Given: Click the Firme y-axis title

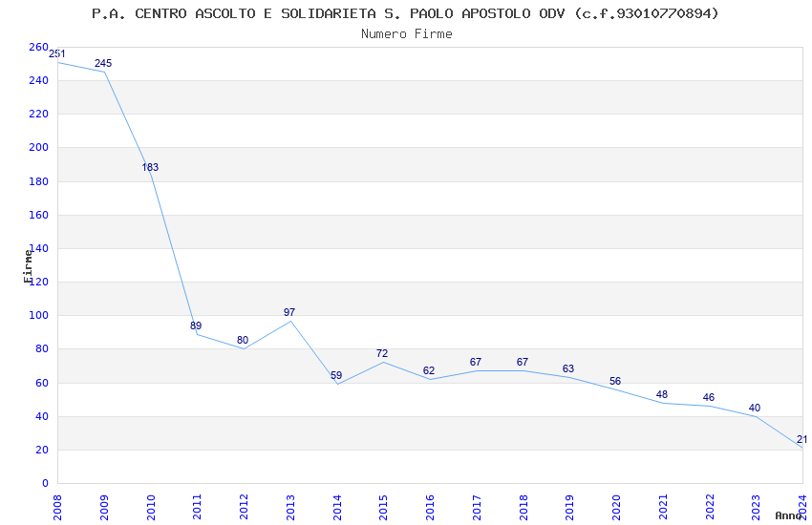Looking at the screenshot, I should [28, 266].
